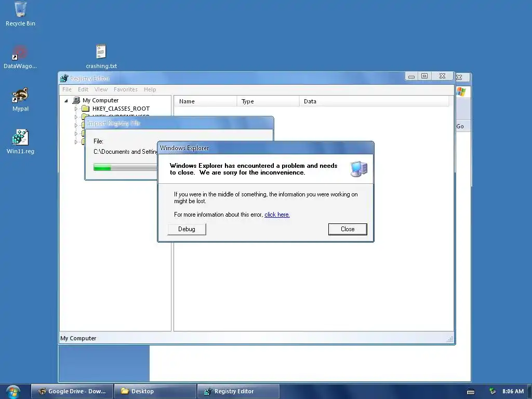Click the network tray icon beside clock
Viewport: 532px width, 399px height.
(493, 391)
